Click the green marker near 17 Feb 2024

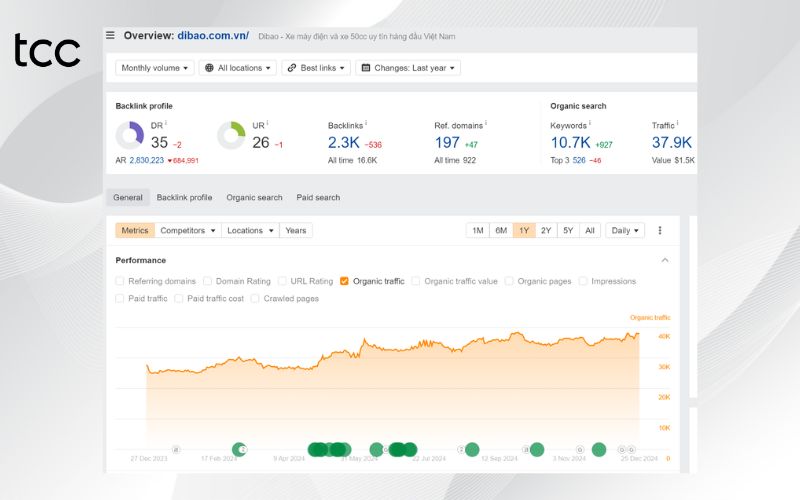tap(239, 449)
